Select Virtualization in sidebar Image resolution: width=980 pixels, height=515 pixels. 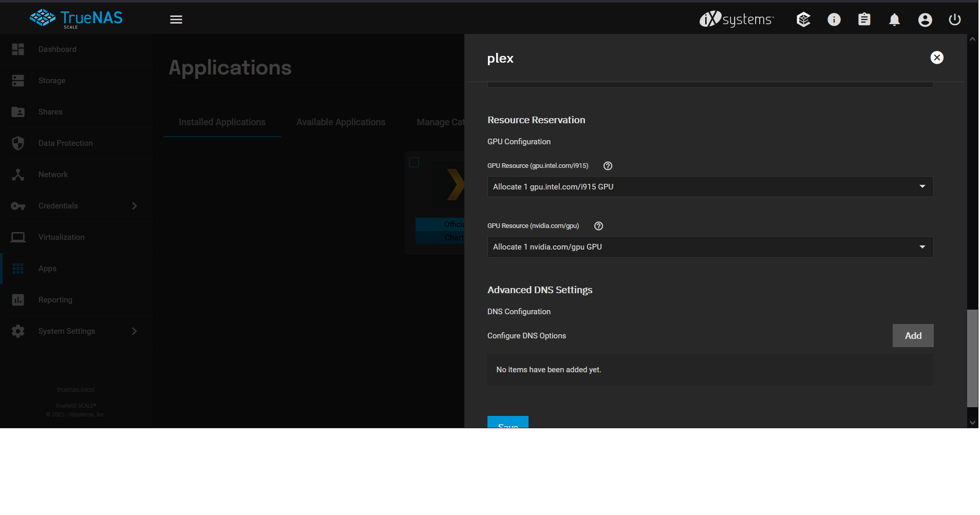click(62, 237)
